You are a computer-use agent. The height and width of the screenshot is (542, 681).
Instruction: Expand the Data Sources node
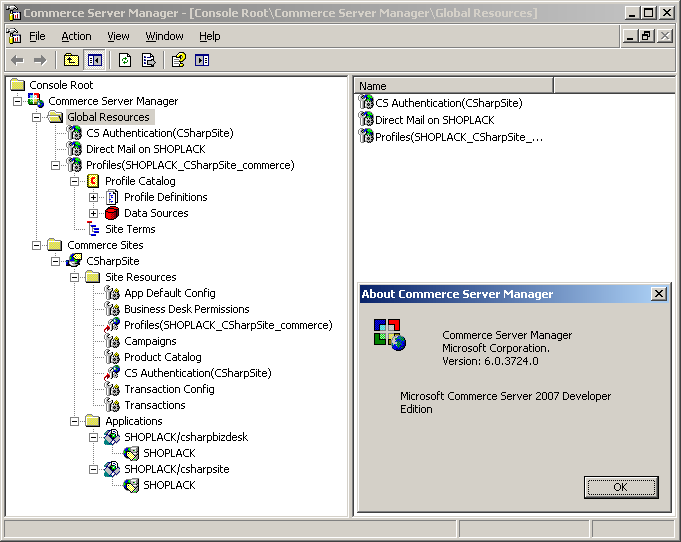click(x=93, y=214)
